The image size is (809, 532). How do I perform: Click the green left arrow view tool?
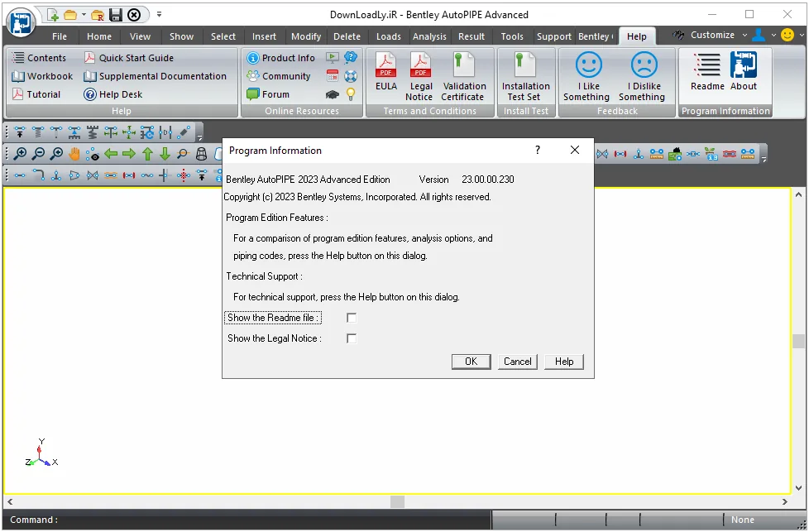pos(111,154)
